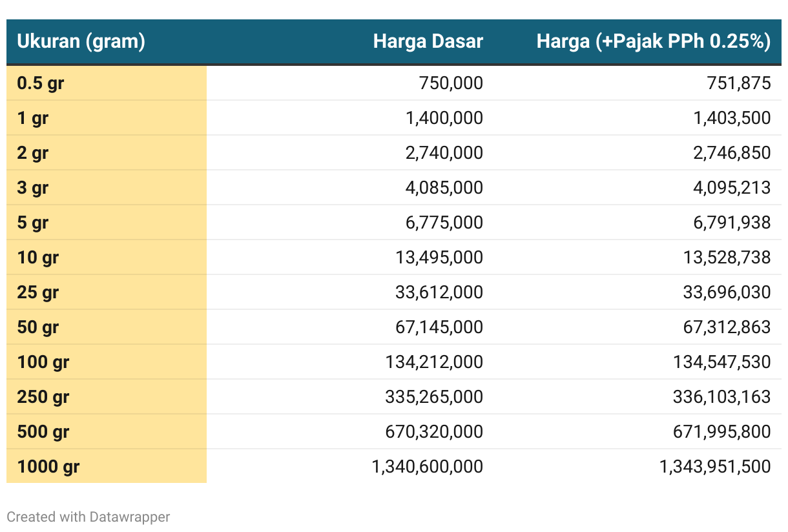Screen dimensions: 788x532
Task: Click the base price 335,265,000
Action: (x=433, y=397)
